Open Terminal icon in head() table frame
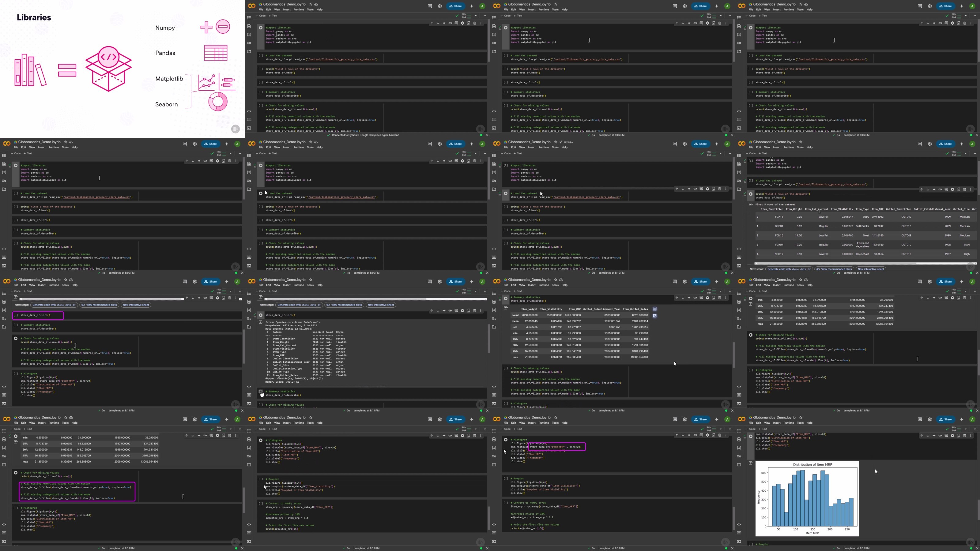The image size is (980, 551). (739, 265)
